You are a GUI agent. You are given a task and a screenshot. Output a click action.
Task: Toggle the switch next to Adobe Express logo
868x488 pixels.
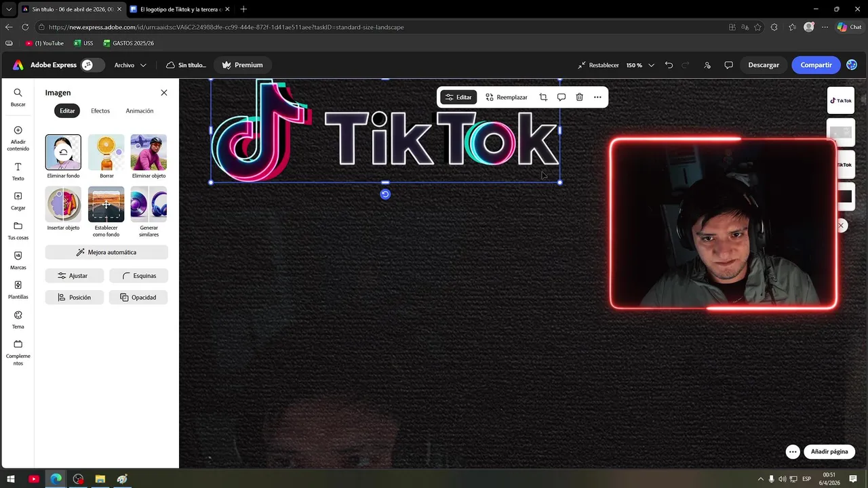(x=93, y=65)
